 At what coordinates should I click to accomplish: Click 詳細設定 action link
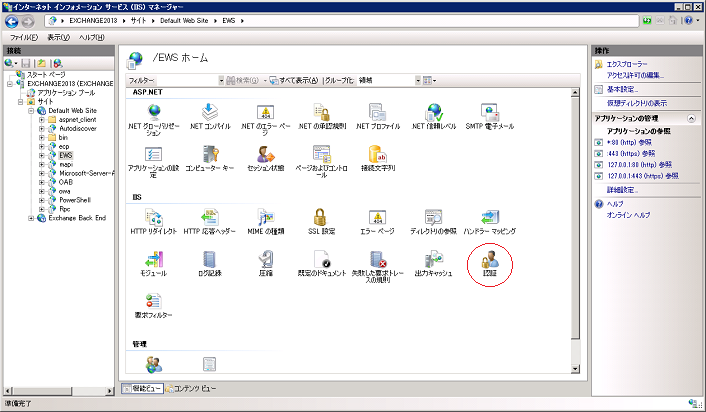pyautogui.click(x=622, y=190)
